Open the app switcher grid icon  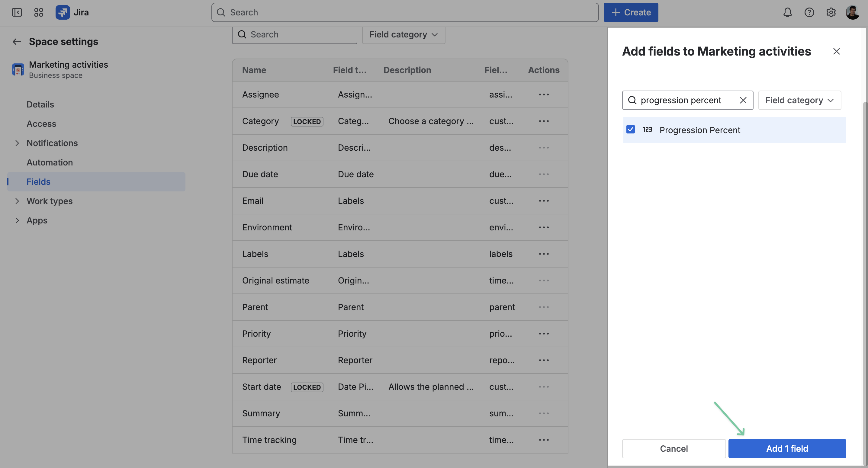click(38, 12)
